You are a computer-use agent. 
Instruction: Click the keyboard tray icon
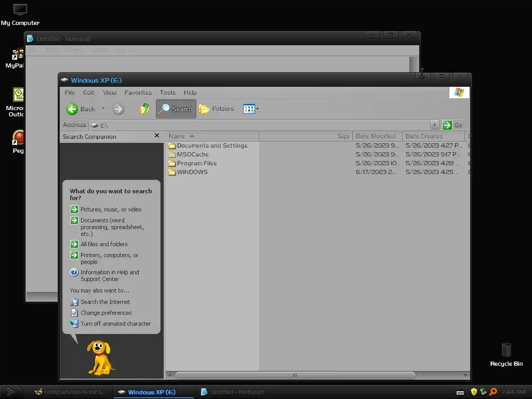pyautogui.click(x=460, y=392)
